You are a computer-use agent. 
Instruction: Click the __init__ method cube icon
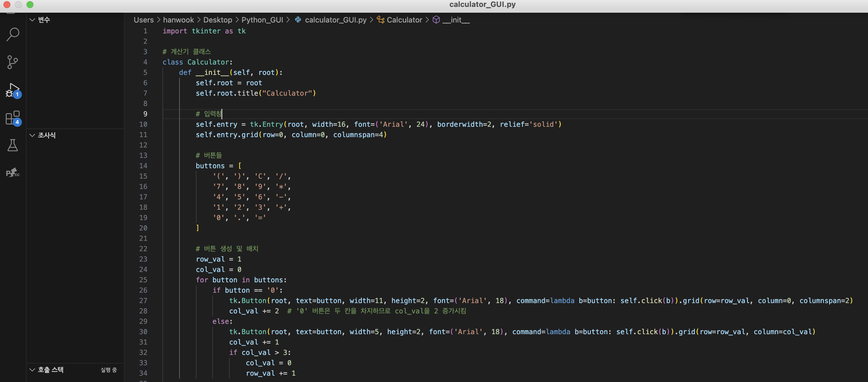pos(436,20)
